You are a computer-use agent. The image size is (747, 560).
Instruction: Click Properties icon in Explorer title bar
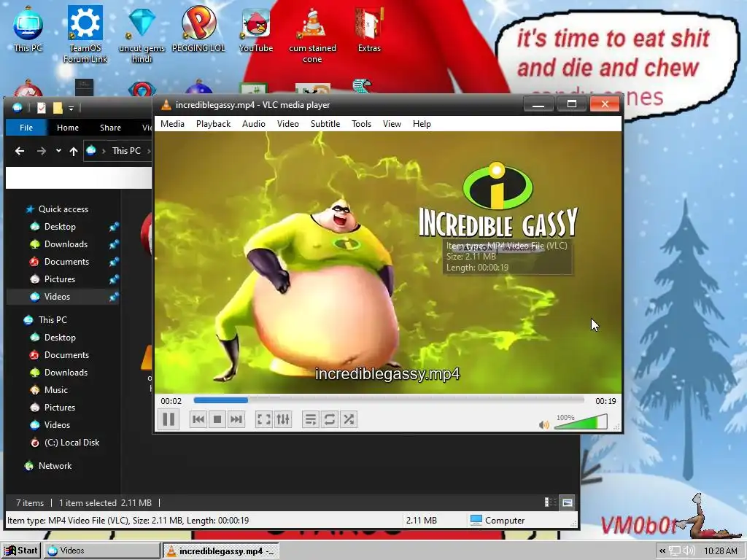42,108
